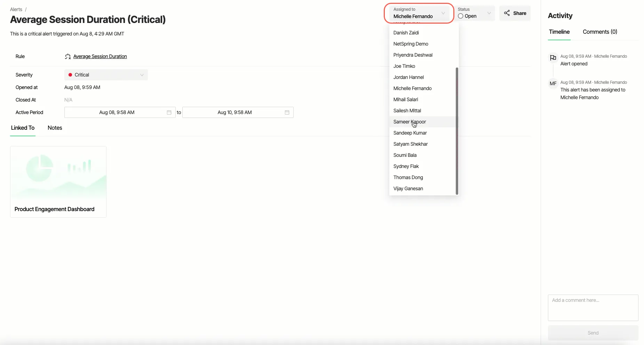Assign alert to Sydney Flak
The height and width of the screenshot is (345, 644).
[422, 166]
